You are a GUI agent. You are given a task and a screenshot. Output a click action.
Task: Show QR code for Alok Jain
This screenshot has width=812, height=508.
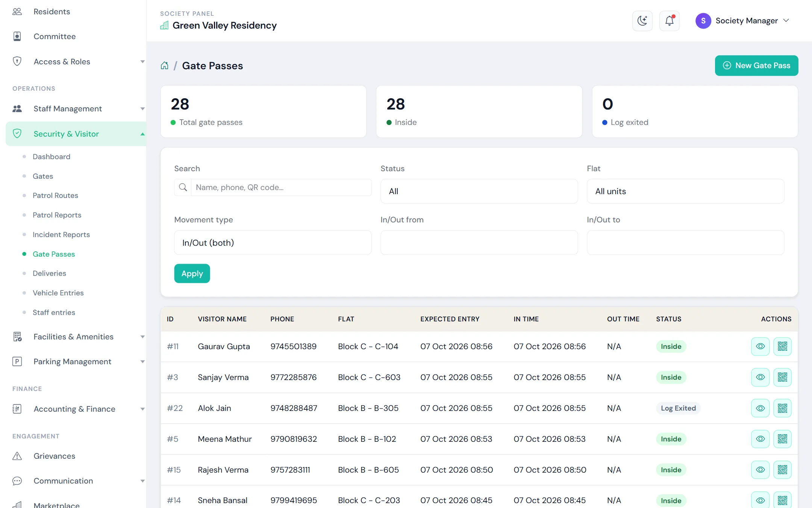[782, 408]
